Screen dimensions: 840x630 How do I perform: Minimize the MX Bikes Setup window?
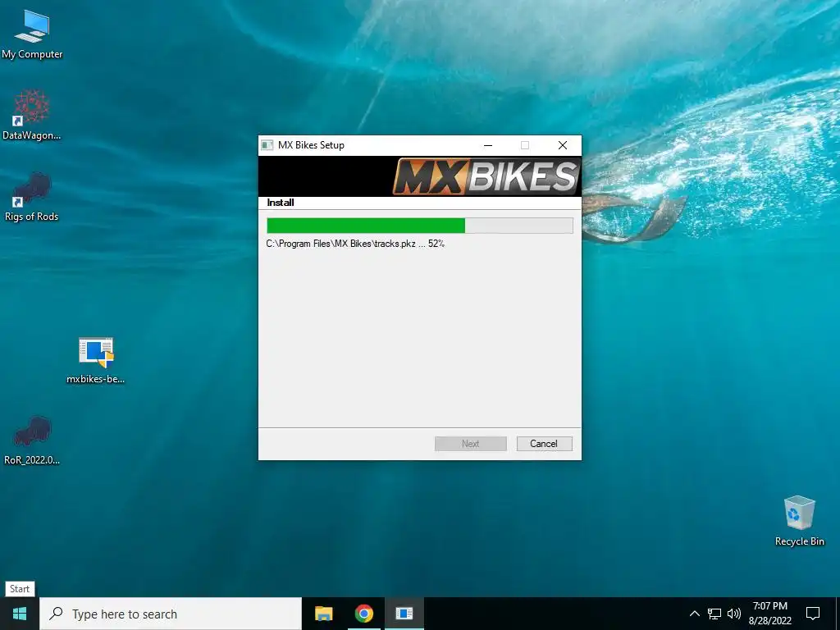click(x=488, y=145)
